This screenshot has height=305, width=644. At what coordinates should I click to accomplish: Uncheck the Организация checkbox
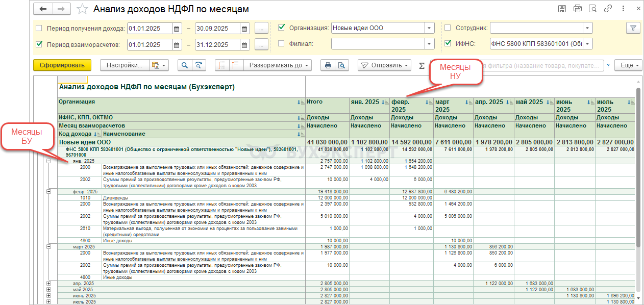pos(281,28)
